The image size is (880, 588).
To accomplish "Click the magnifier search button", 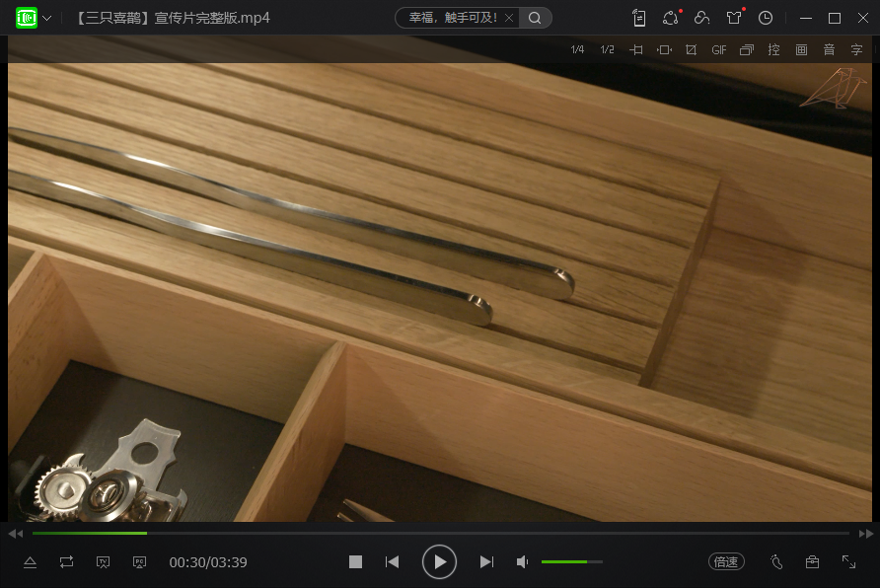I will click(535, 18).
